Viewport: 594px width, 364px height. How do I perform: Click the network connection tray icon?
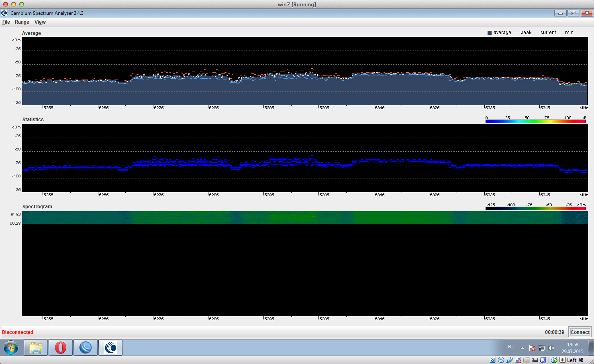click(542, 348)
